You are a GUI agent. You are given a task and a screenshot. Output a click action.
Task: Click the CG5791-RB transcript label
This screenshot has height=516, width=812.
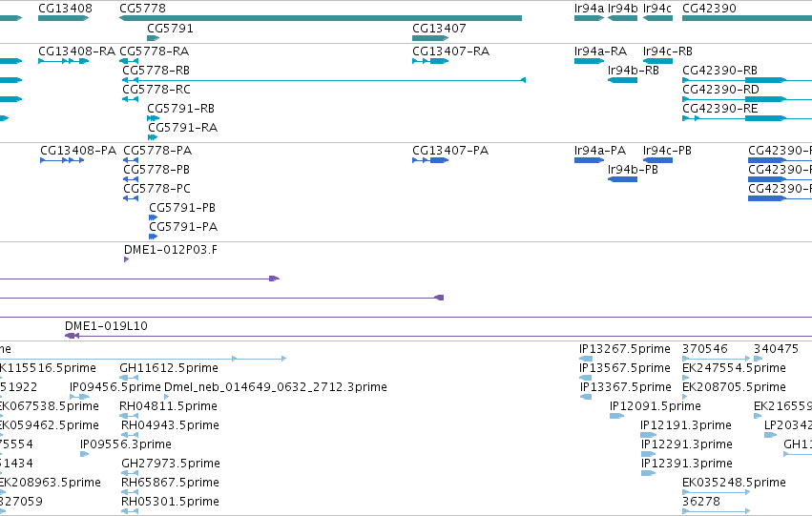[180, 109]
